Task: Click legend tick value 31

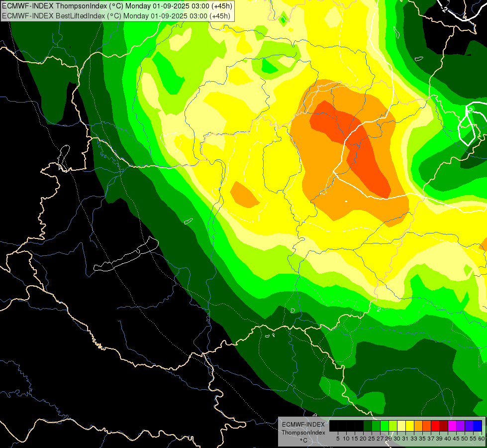Action: pyautogui.click(x=405, y=439)
